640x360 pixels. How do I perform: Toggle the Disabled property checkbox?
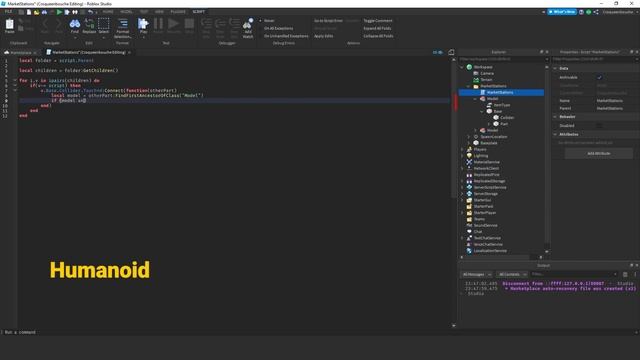pyautogui.click(x=599, y=126)
